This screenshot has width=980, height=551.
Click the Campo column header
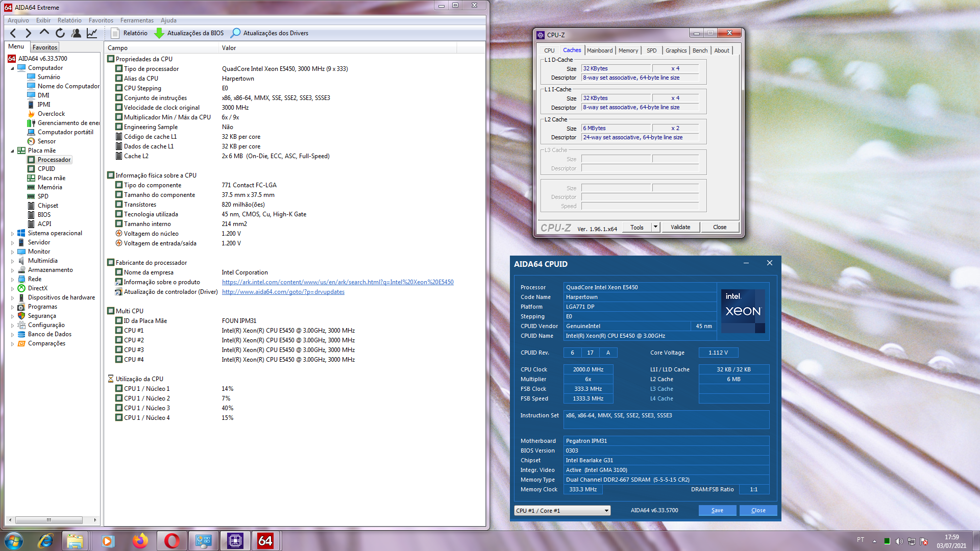coord(162,48)
